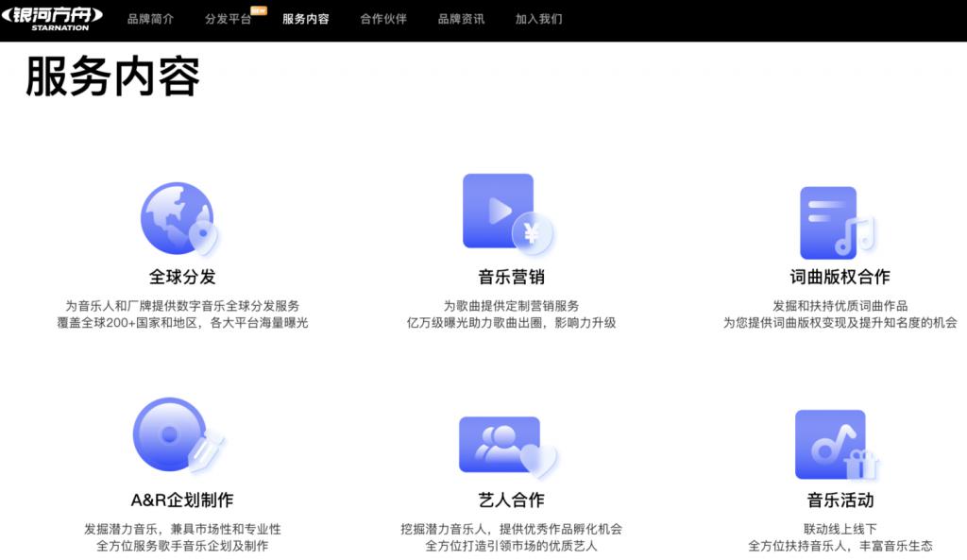Open the 合作伙伴 page
967x560 pixels.
point(382,17)
